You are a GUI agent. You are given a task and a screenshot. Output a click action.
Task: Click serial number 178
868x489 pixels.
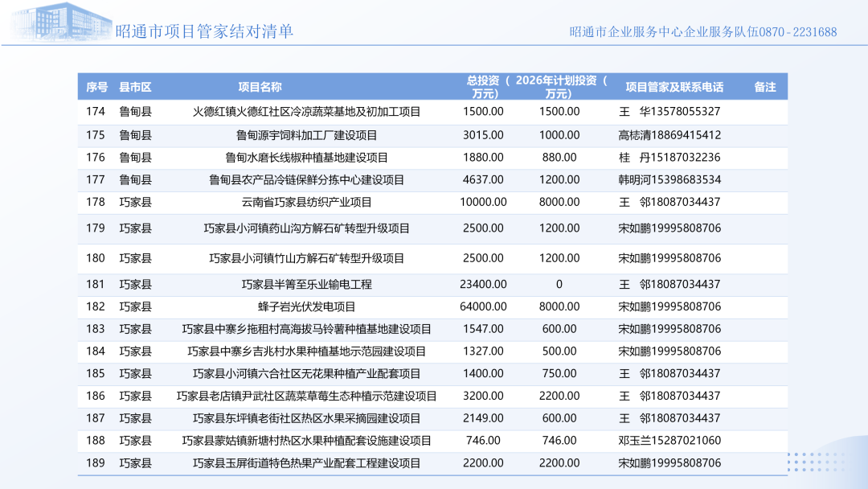(95, 202)
